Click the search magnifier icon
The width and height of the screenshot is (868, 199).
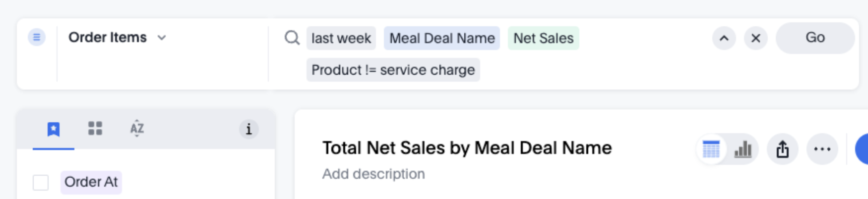click(292, 38)
